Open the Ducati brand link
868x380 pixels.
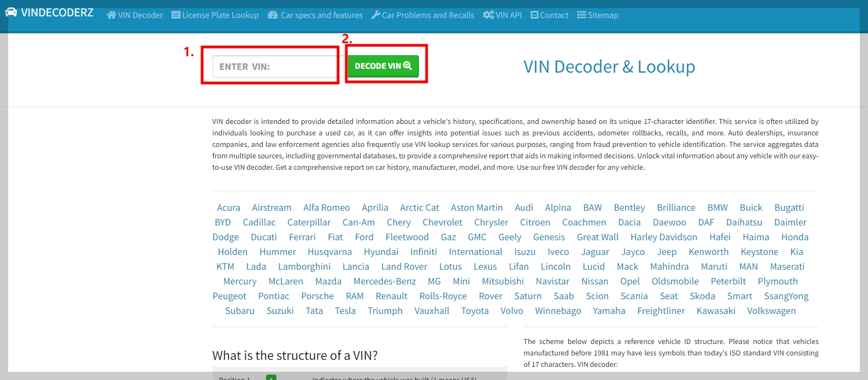(264, 237)
